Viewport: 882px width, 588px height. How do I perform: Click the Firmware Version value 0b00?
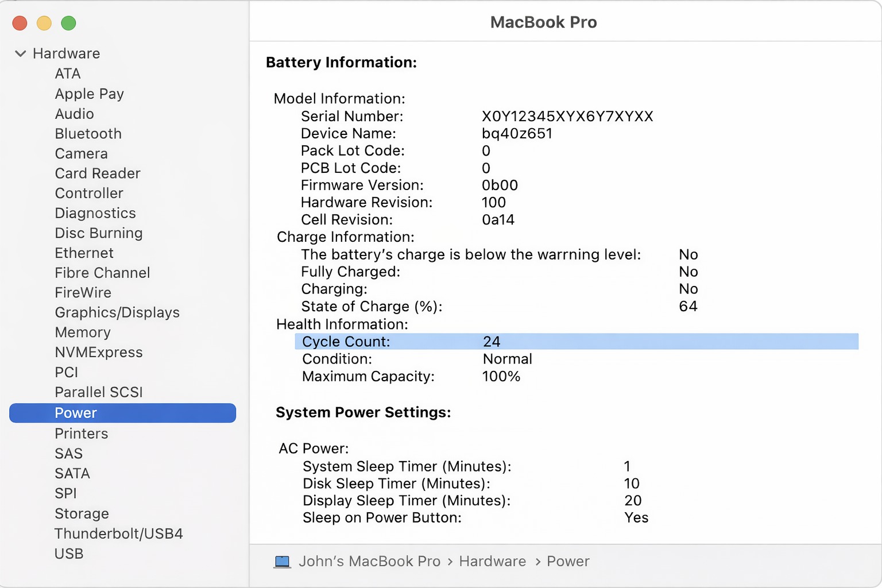click(500, 185)
